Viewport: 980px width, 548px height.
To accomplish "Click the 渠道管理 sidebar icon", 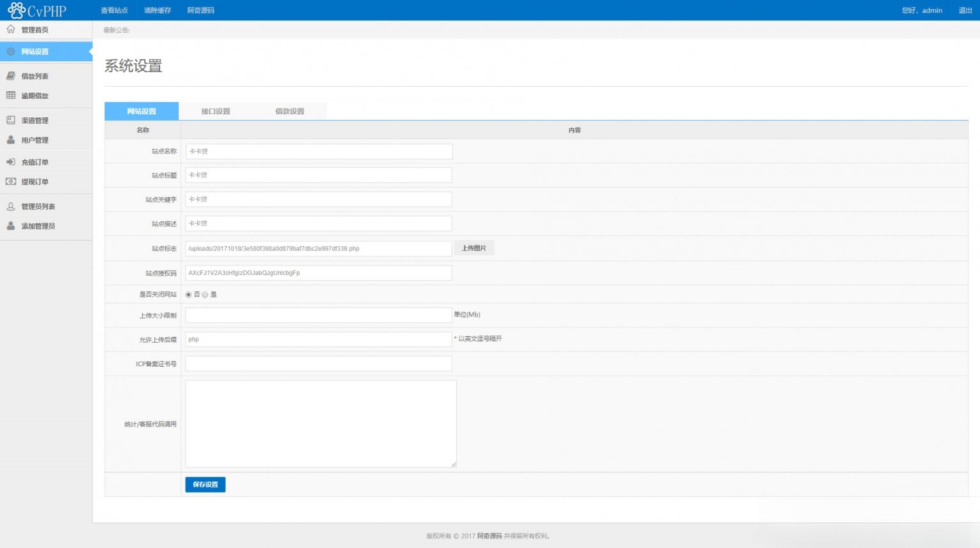I will pos(11,120).
